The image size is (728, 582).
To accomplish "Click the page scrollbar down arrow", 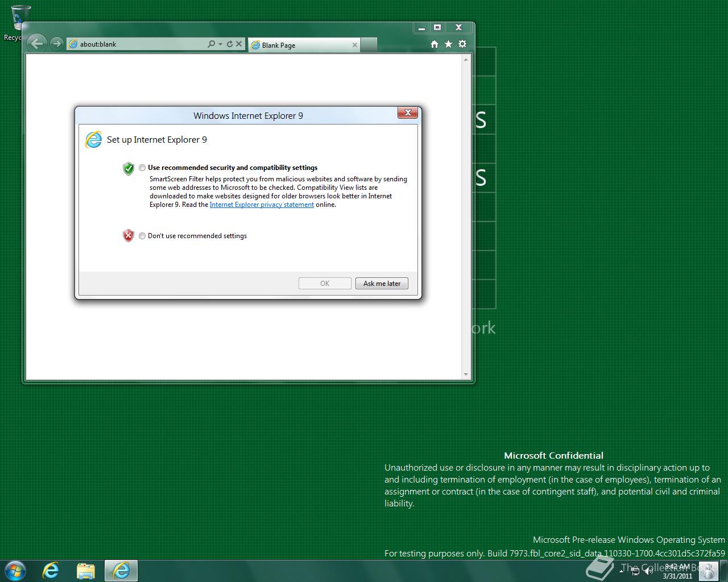I will coord(466,375).
